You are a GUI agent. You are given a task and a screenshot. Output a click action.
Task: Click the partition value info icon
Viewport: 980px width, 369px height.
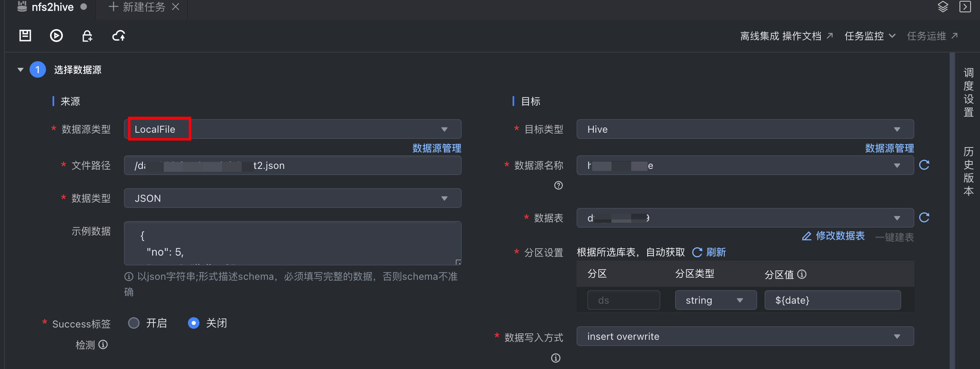pos(802,274)
